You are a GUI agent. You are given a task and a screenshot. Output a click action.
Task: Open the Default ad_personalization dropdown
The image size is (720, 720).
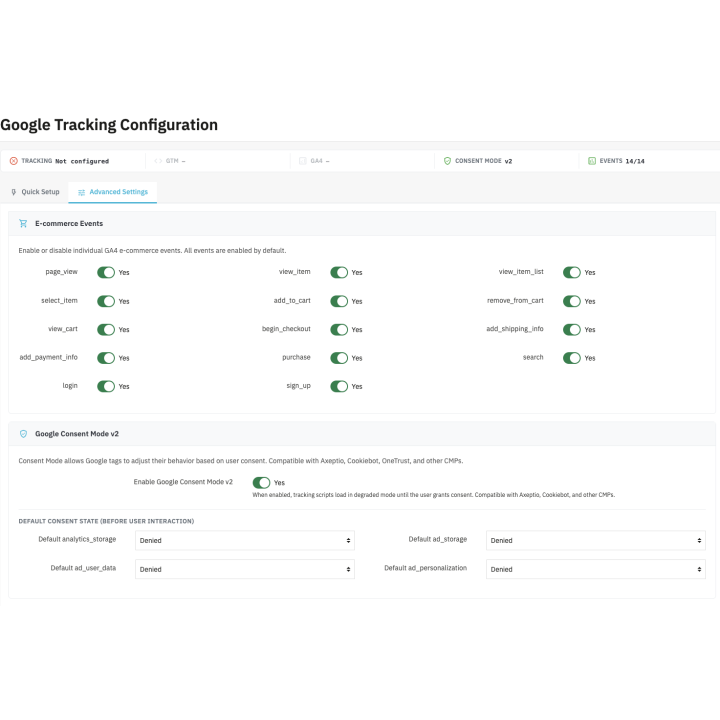pos(596,569)
